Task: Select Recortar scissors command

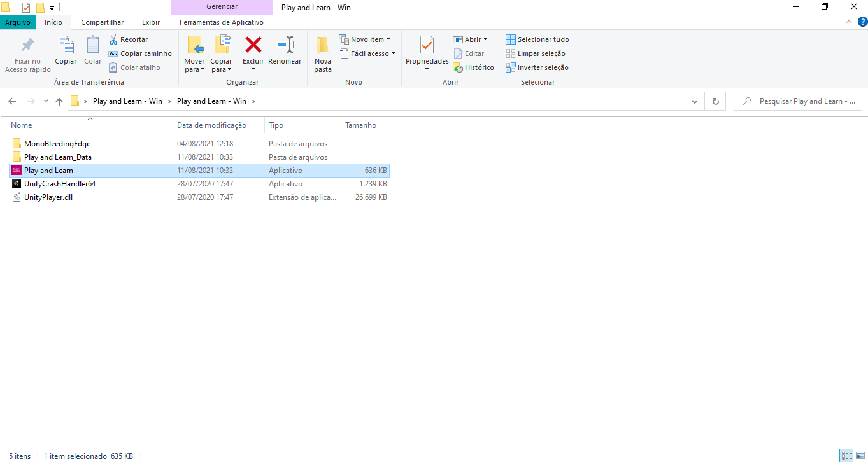Action: [x=129, y=39]
